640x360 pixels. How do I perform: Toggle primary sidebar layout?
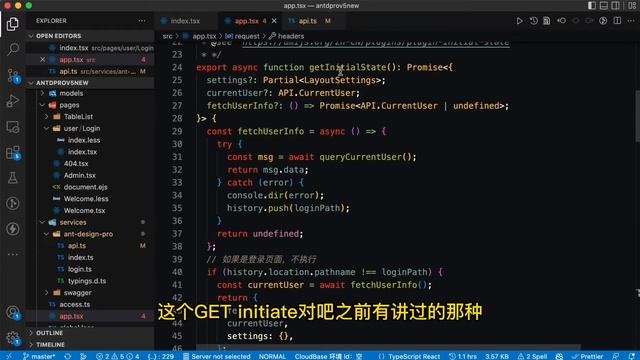pos(591,6)
